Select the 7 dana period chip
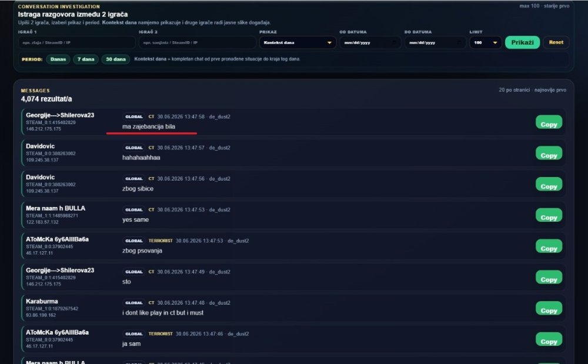This screenshot has height=364, width=588. [86, 59]
